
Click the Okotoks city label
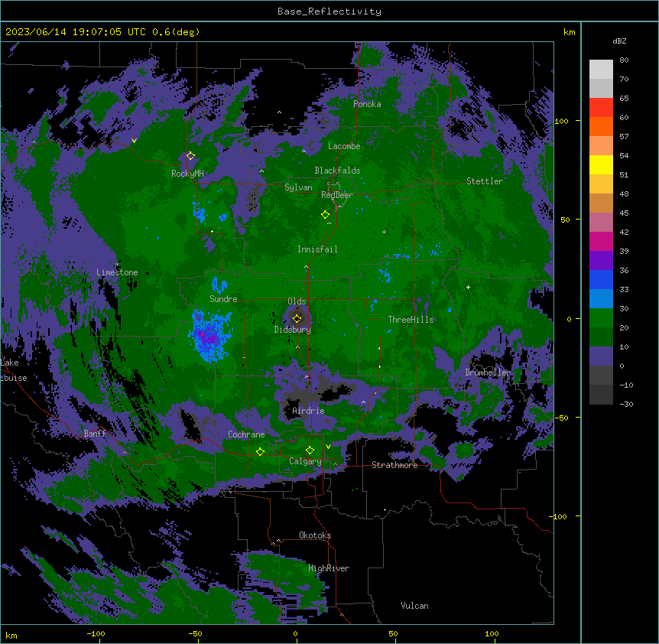tap(315, 535)
